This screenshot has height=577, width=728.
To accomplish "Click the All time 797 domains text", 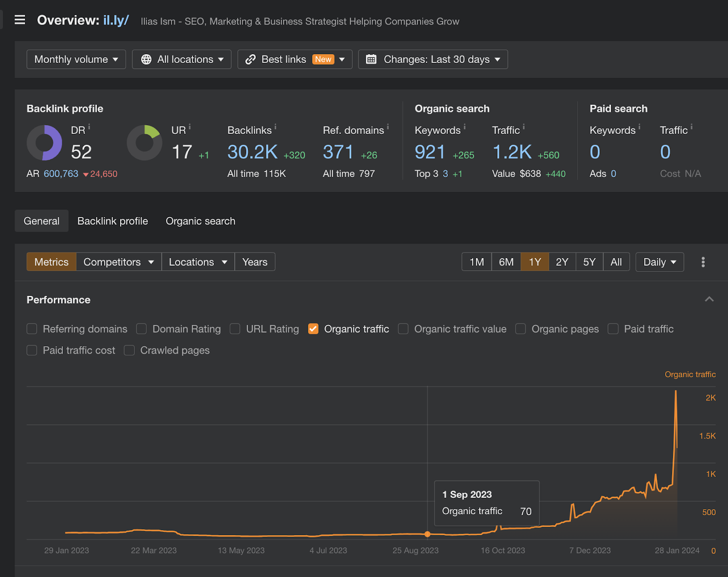I will tap(349, 174).
